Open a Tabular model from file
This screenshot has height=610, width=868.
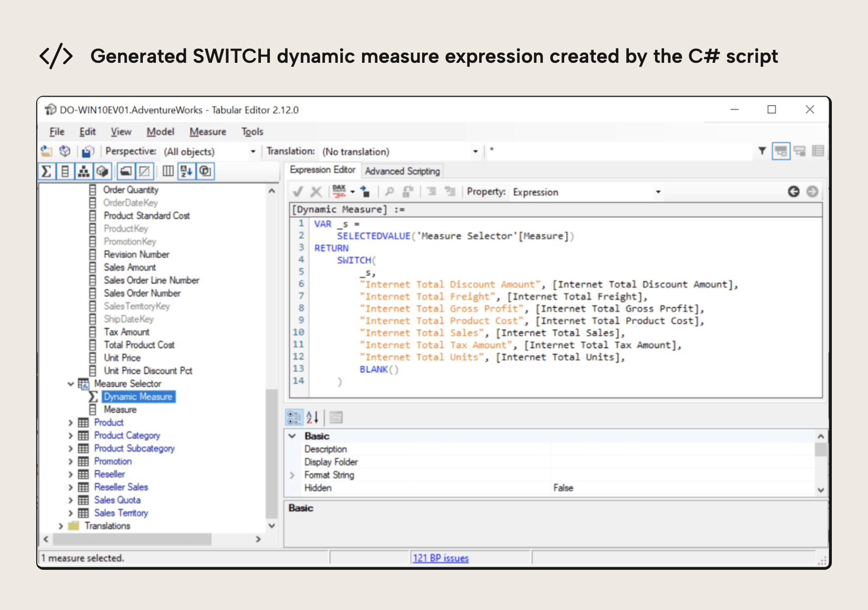click(x=47, y=151)
